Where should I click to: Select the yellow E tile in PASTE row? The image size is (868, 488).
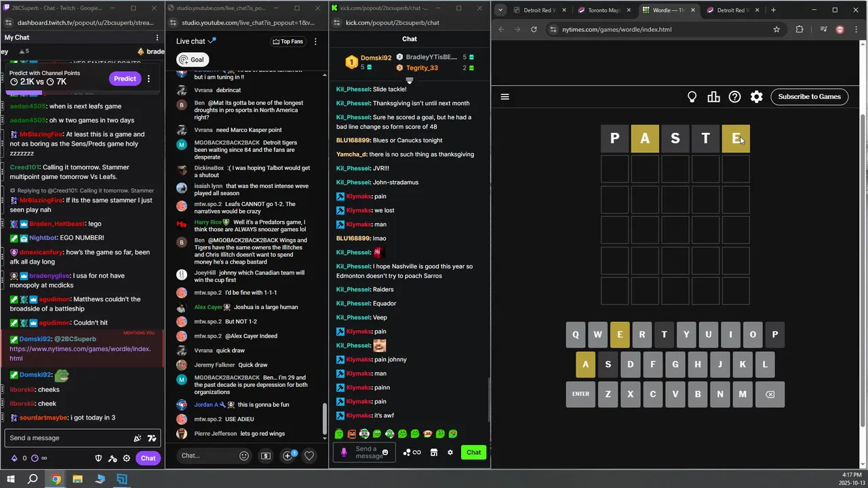click(736, 138)
